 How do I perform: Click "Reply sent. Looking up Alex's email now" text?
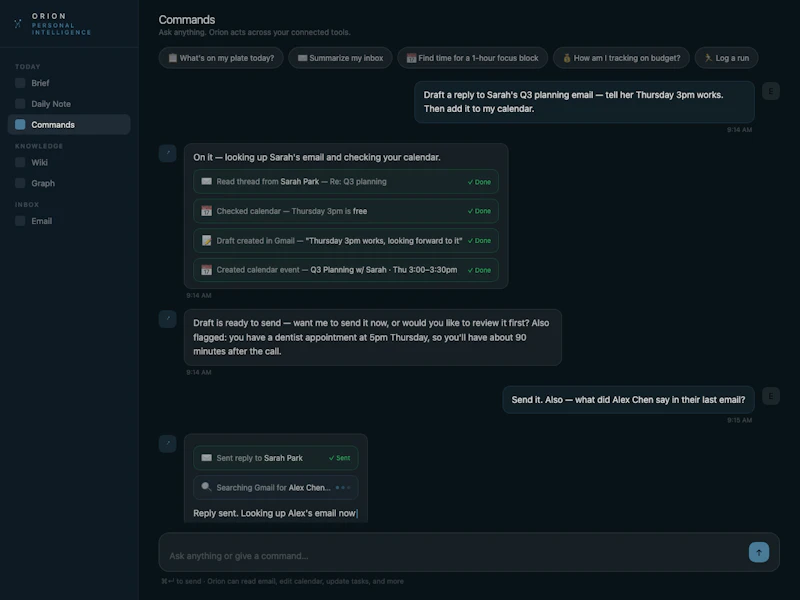[274, 513]
